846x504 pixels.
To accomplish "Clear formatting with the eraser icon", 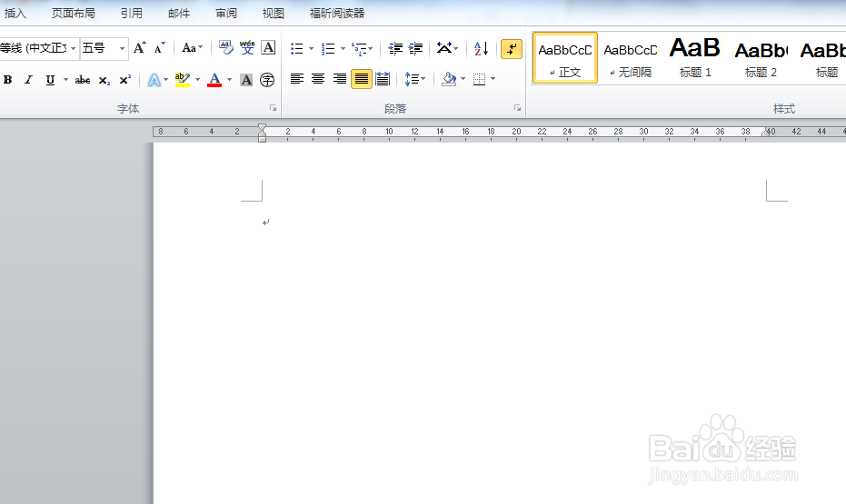I will (x=225, y=48).
